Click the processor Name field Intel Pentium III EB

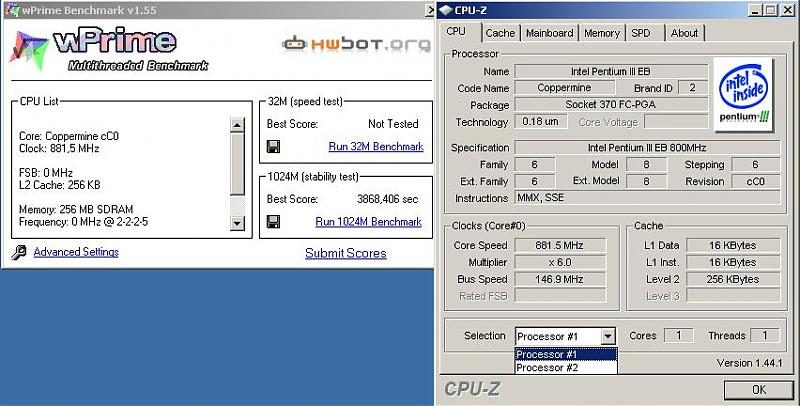click(x=611, y=71)
